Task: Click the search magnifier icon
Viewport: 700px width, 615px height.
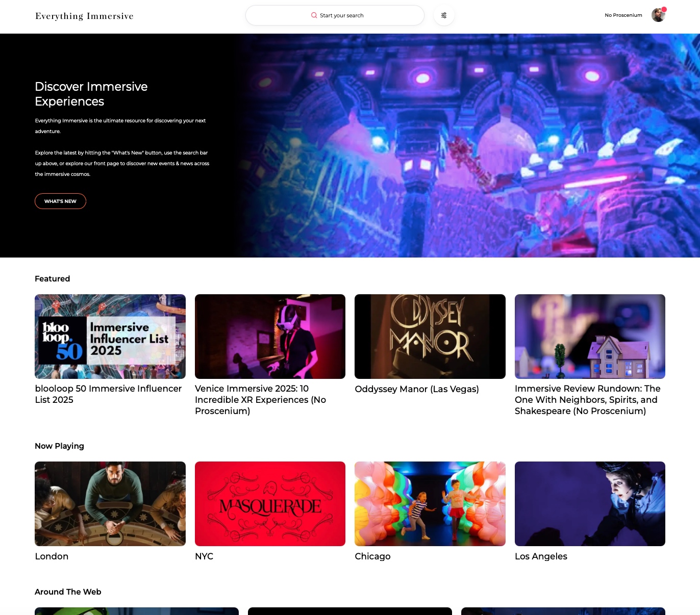Action: pos(314,15)
